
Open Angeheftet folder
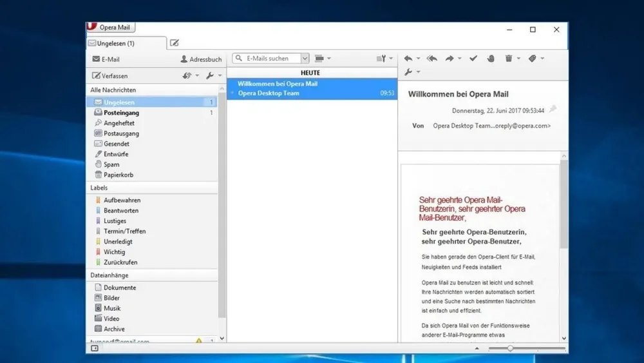coord(152,123)
